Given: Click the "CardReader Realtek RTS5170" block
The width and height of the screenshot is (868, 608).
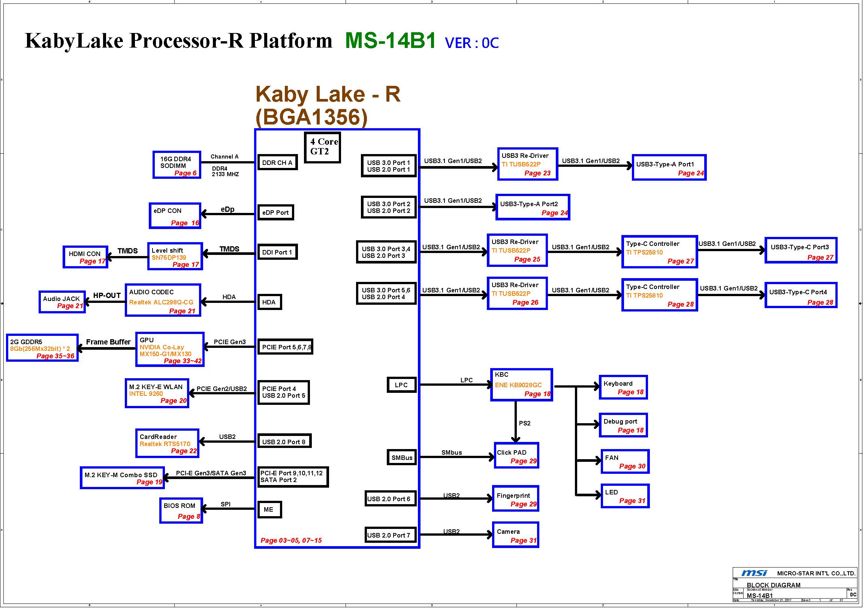Looking at the screenshot, I should [167, 443].
